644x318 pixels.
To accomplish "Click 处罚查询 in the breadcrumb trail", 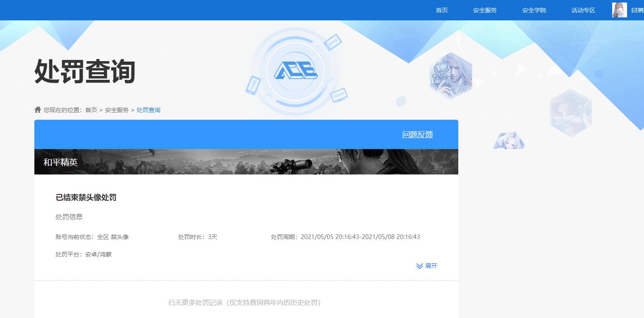I will point(148,110).
